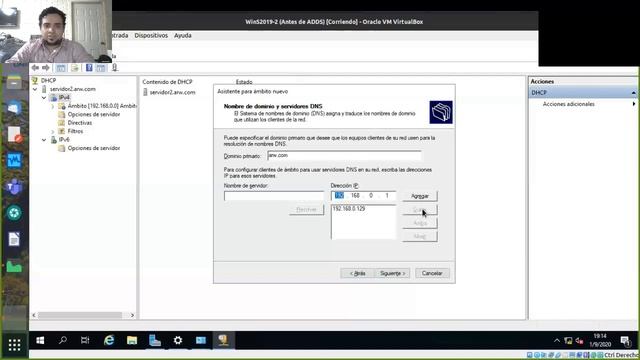
Task: Select the IPv4 node in the tree
Action: (x=64, y=98)
